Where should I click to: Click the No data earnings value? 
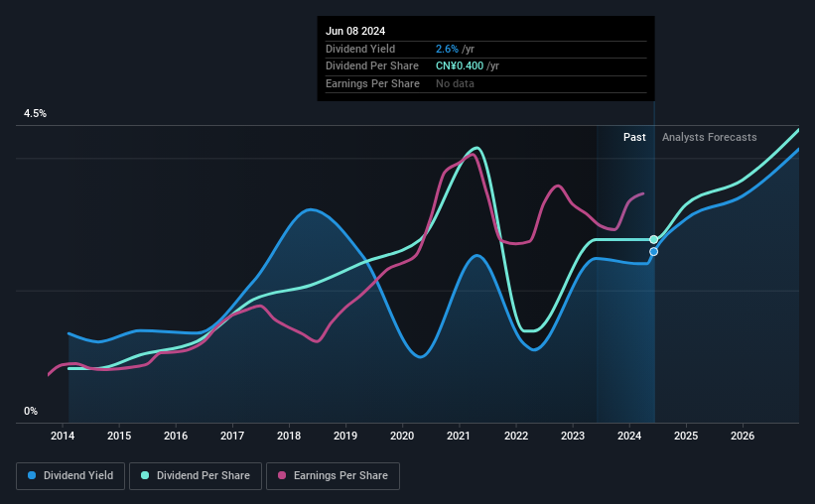[x=455, y=83]
